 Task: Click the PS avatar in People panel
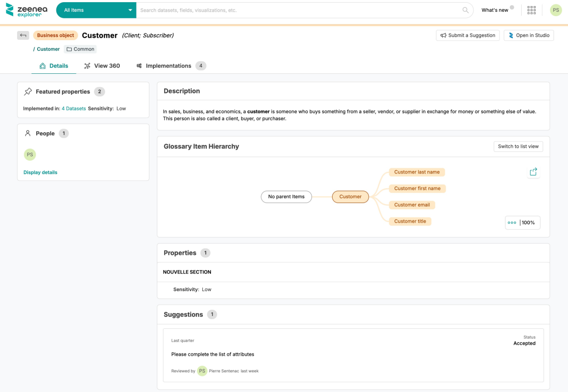pyautogui.click(x=30, y=155)
